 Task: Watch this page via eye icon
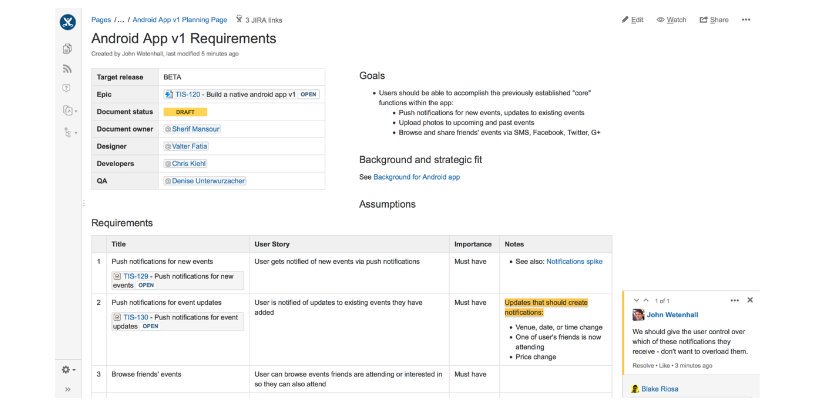(671, 20)
